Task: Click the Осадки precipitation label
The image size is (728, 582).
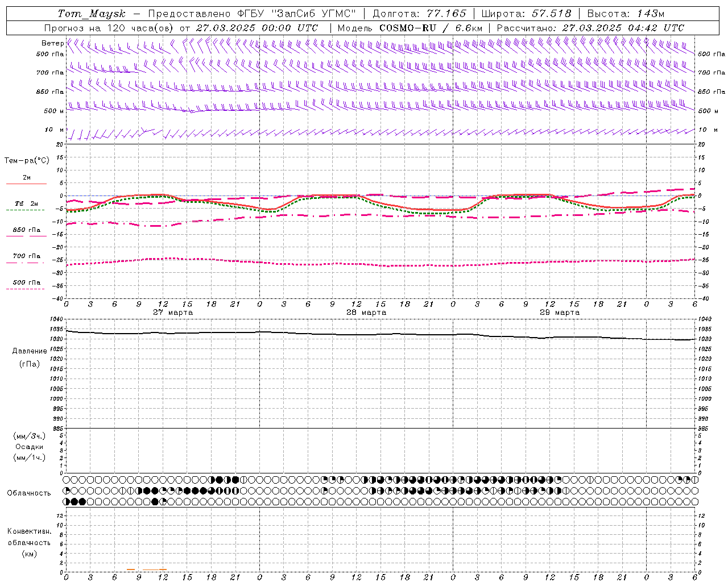Action: 29,447
